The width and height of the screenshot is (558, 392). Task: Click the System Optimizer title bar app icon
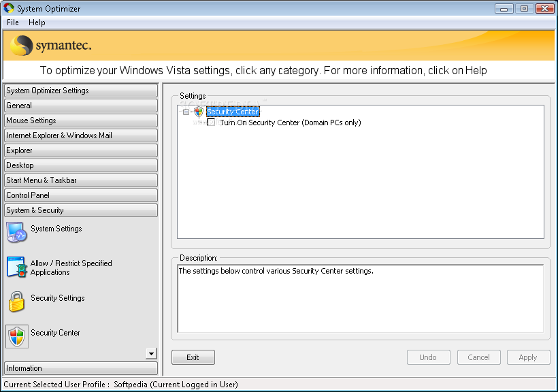coord(9,8)
